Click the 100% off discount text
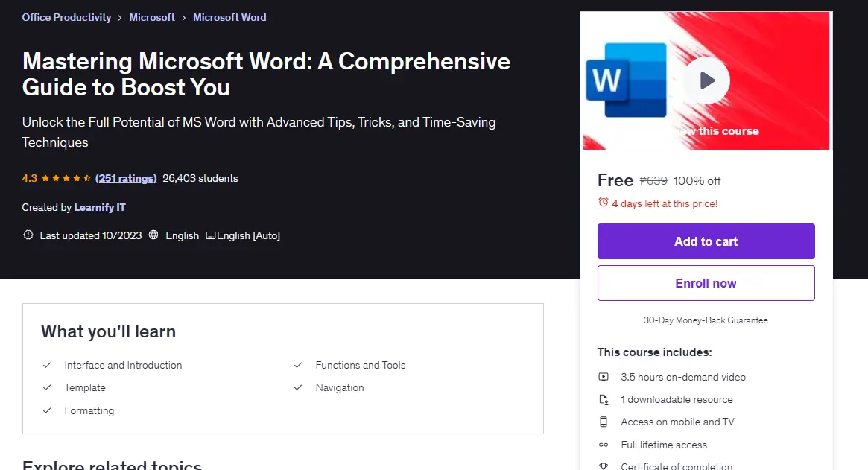This screenshot has height=470, width=868. (x=697, y=181)
